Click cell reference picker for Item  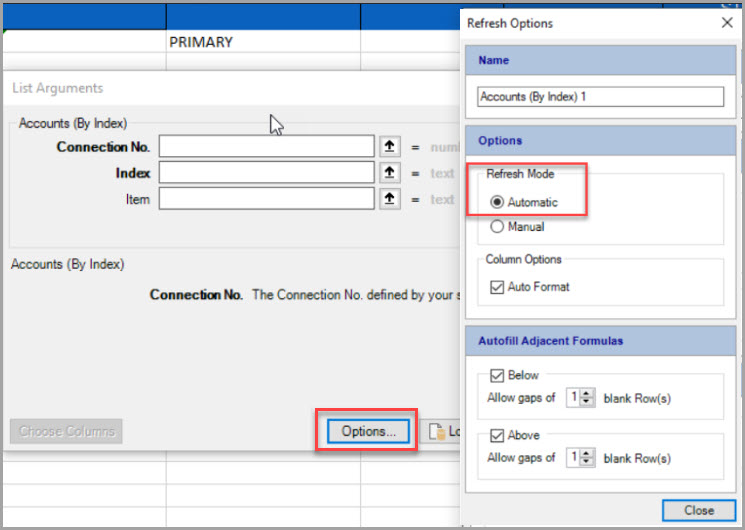click(x=391, y=199)
